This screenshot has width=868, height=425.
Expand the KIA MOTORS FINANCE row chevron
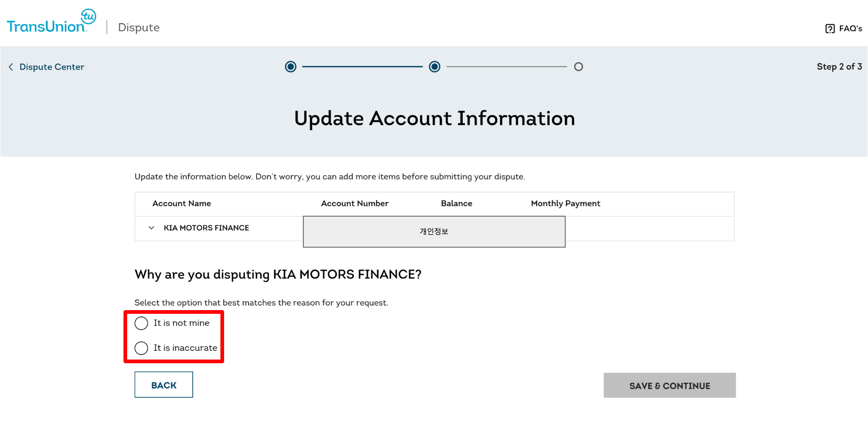(x=152, y=228)
